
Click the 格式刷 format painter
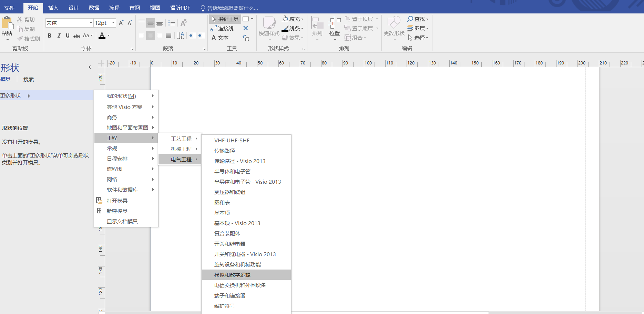[x=29, y=38]
